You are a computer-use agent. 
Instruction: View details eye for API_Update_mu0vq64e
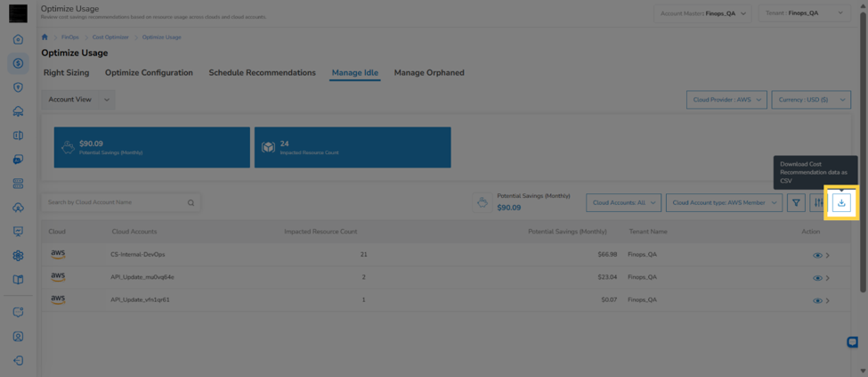coord(817,278)
